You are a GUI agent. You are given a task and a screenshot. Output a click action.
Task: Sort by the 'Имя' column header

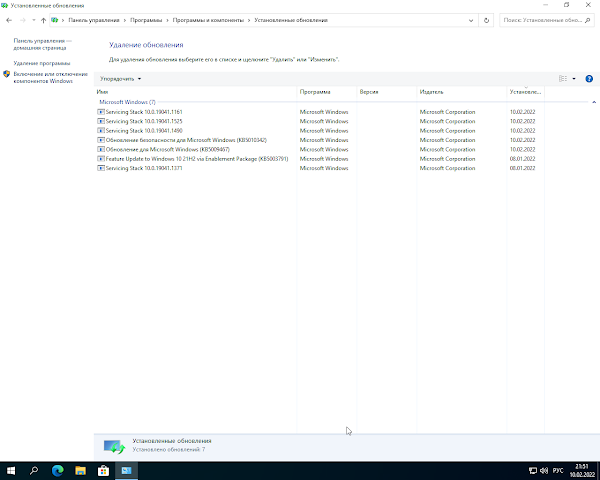tap(195, 92)
